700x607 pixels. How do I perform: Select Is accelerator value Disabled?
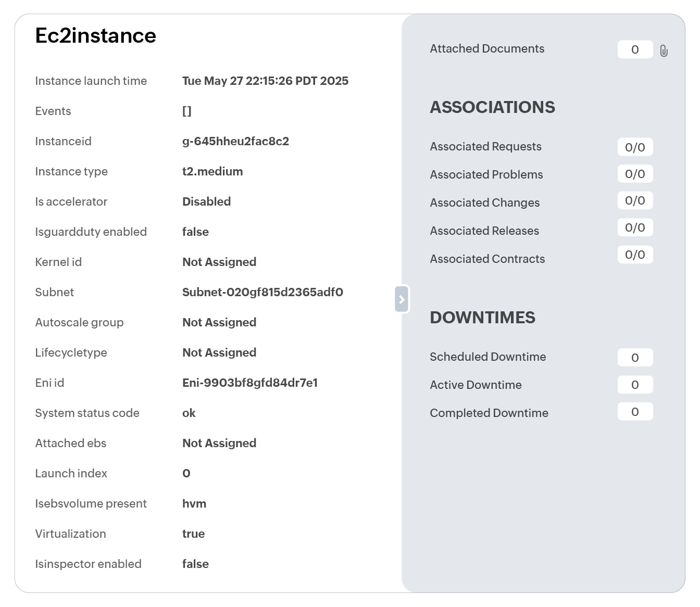click(x=206, y=201)
